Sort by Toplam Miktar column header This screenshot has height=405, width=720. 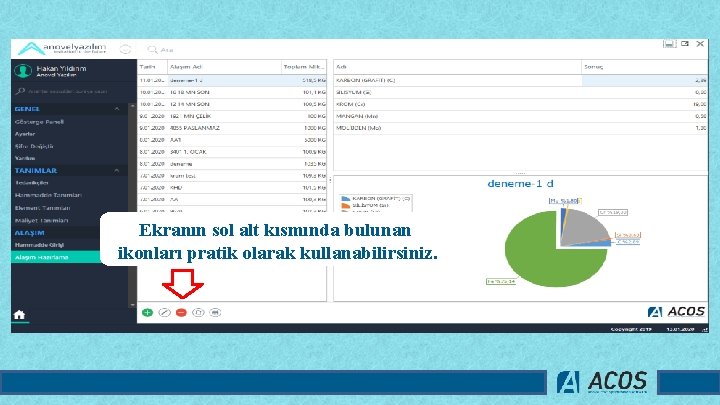(x=304, y=67)
